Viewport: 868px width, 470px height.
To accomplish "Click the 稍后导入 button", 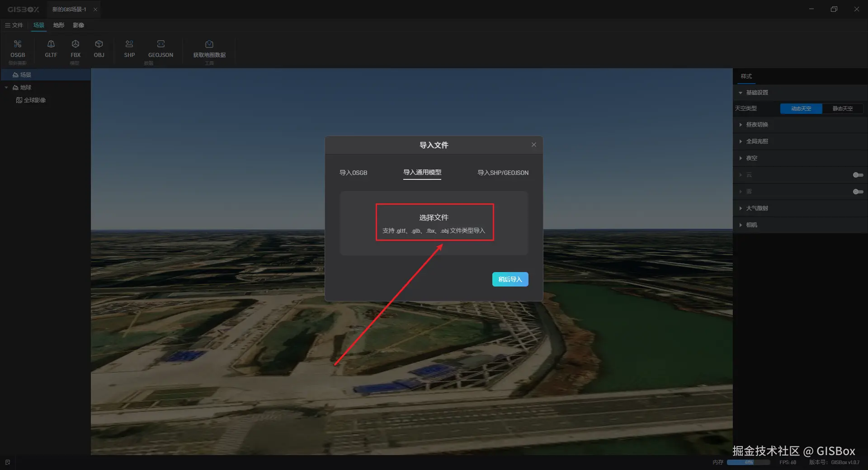I will click(510, 279).
